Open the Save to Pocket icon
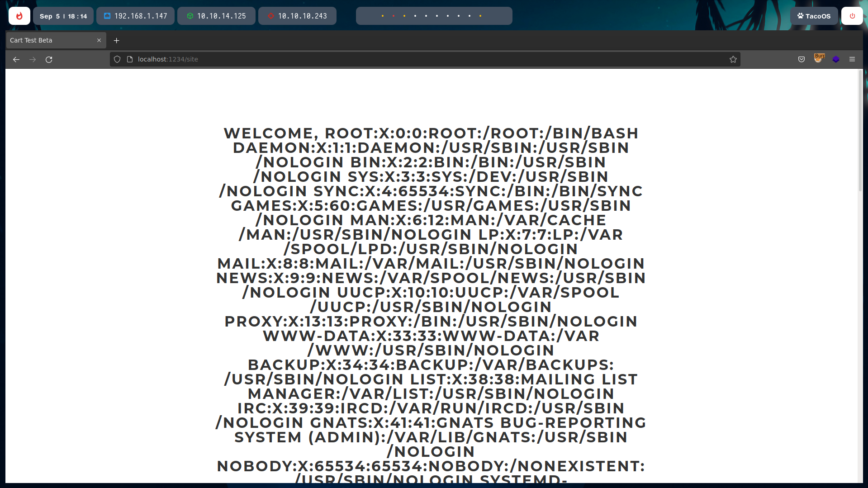This screenshot has width=868, height=488. (801, 59)
